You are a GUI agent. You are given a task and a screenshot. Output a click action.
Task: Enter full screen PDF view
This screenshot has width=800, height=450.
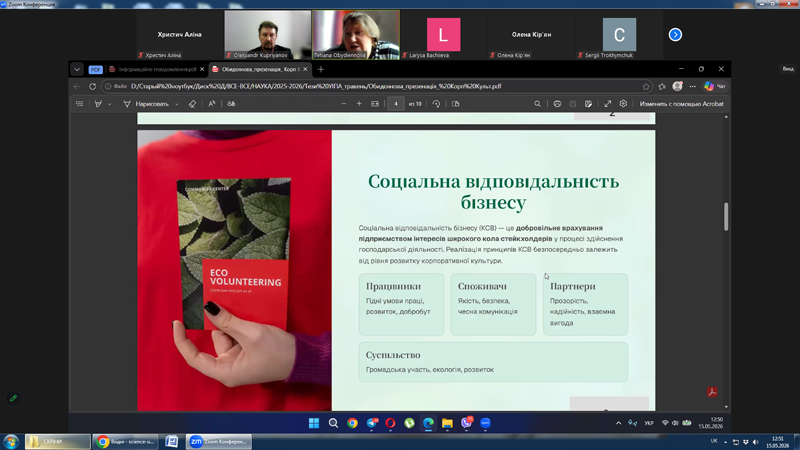608,104
